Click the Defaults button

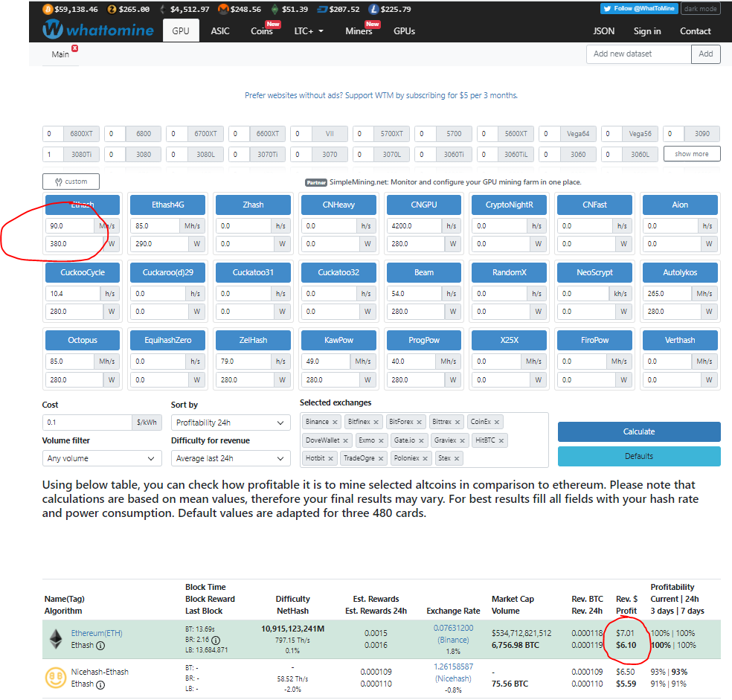click(x=638, y=456)
